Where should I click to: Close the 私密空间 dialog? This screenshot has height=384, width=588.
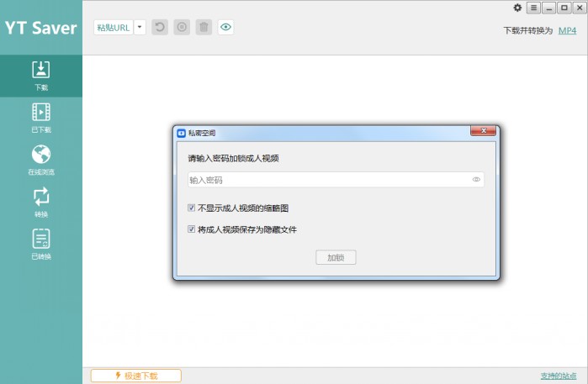484,131
